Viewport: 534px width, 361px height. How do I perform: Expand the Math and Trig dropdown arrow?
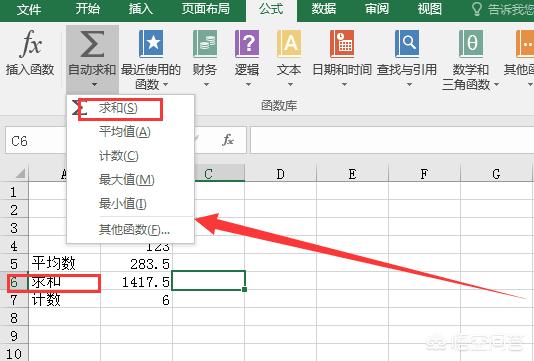pos(496,84)
